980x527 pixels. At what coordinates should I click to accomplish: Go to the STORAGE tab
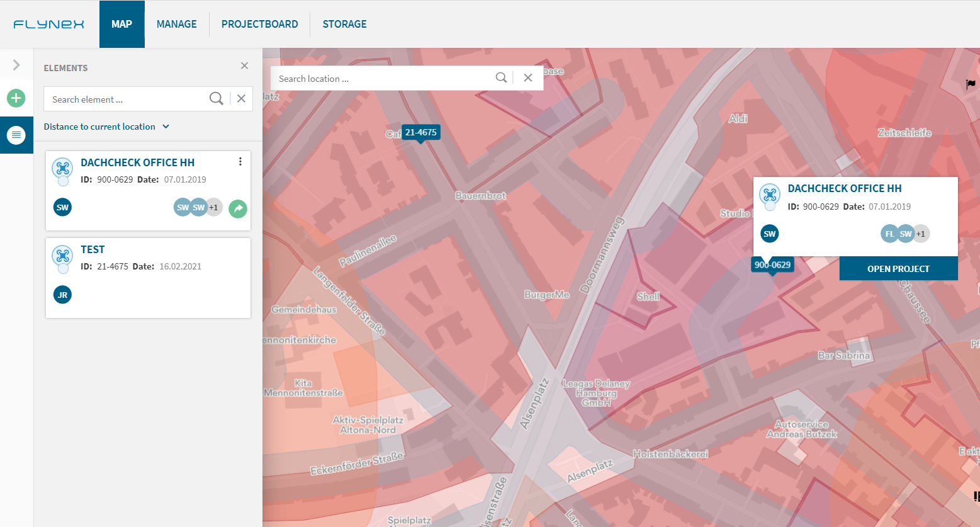point(344,24)
